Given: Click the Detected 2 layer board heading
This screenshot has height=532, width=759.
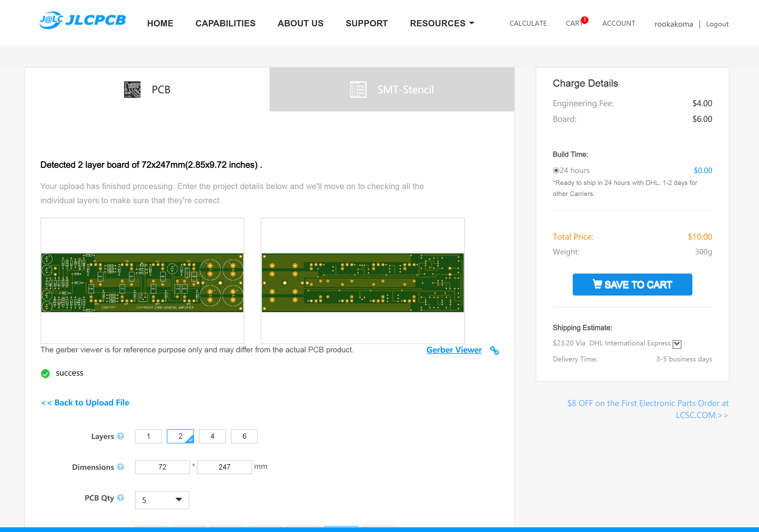Looking at the screenshot, I should (151, 165).
